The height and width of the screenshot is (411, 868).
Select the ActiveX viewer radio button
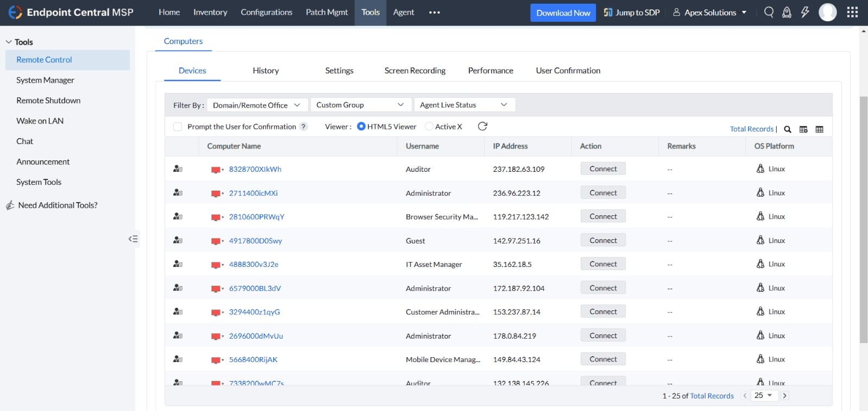429,127
